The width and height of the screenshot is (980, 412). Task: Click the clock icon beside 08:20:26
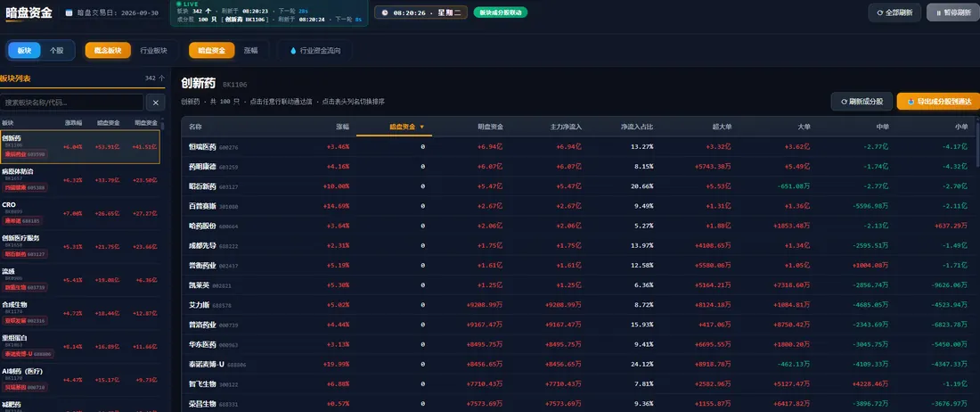(x=384, y=12)
